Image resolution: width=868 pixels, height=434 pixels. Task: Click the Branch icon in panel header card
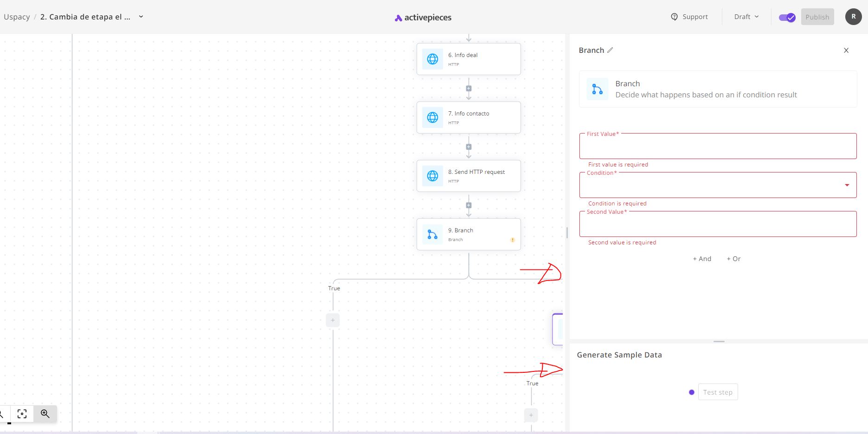pos(598,89)
